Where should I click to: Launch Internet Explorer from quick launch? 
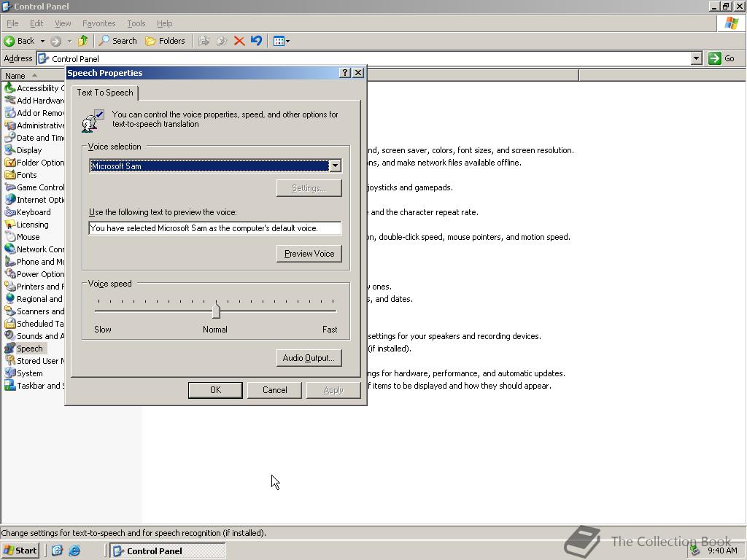point(74,551)
